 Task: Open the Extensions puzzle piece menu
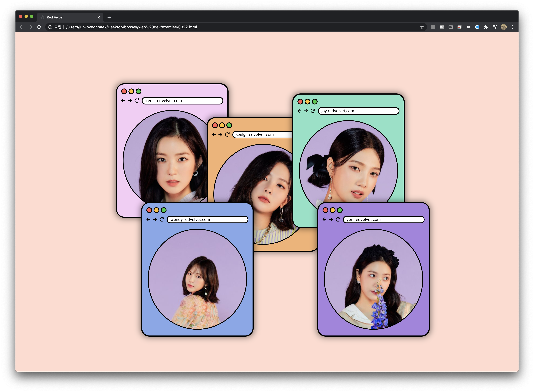click(x=486, y=27)
